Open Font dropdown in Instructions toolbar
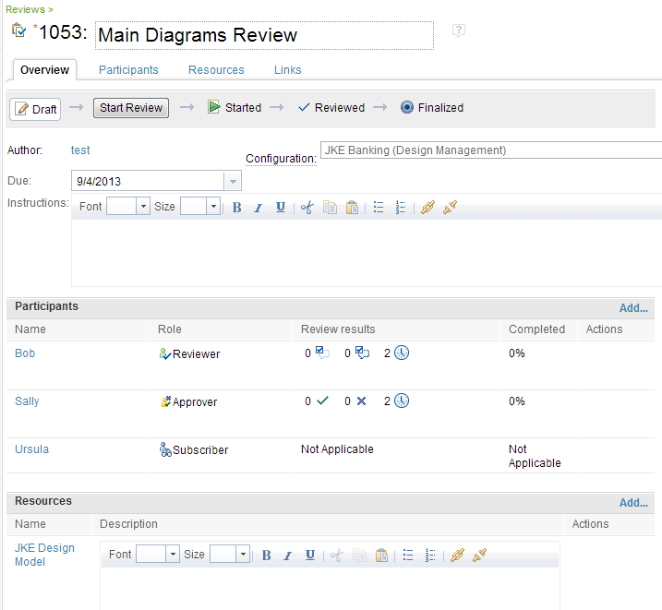The width and height of the screenshot is (662, 610). (x=142, y=207)
